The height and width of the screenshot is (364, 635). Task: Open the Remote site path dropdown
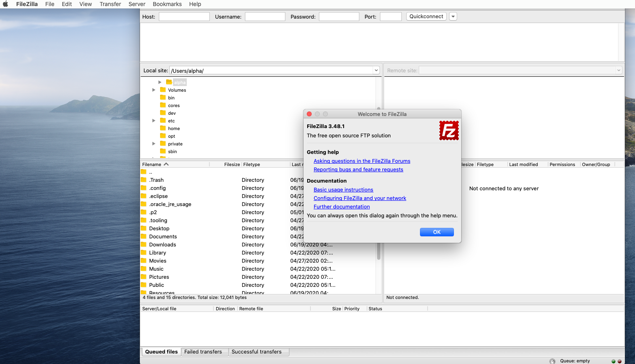[x=618, y=70]
